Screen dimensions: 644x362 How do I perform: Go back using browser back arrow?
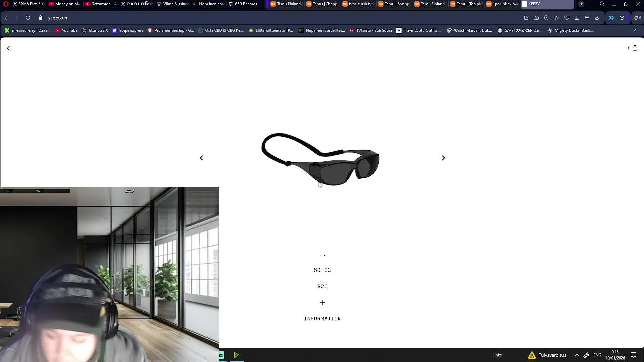tap(6, 18)
